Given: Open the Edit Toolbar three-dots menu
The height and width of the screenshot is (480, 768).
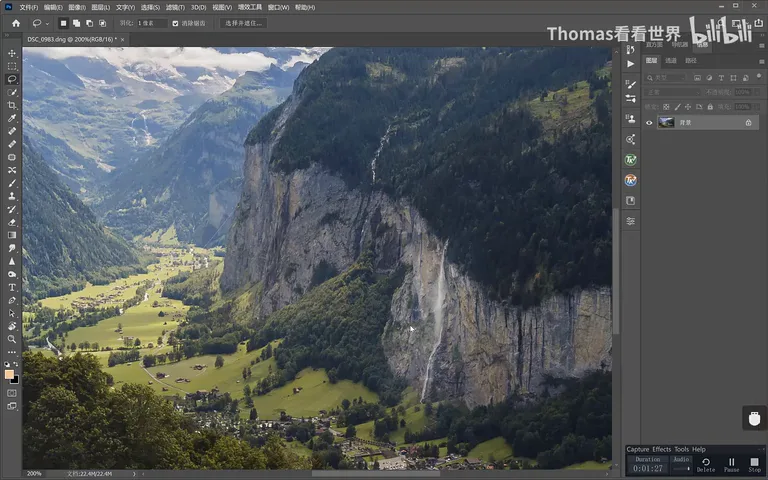Looking at the screenshot, I should click(12, 352).
